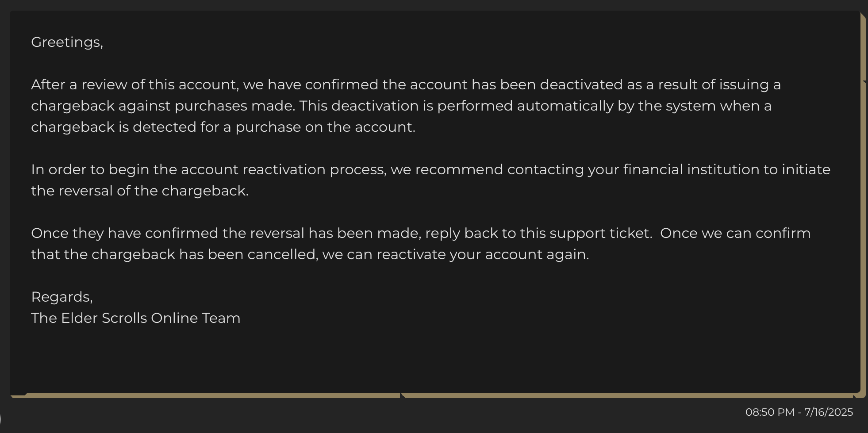Click the '08:50 PM - 7/16/2025' timestamp

(x=799, y=412)
